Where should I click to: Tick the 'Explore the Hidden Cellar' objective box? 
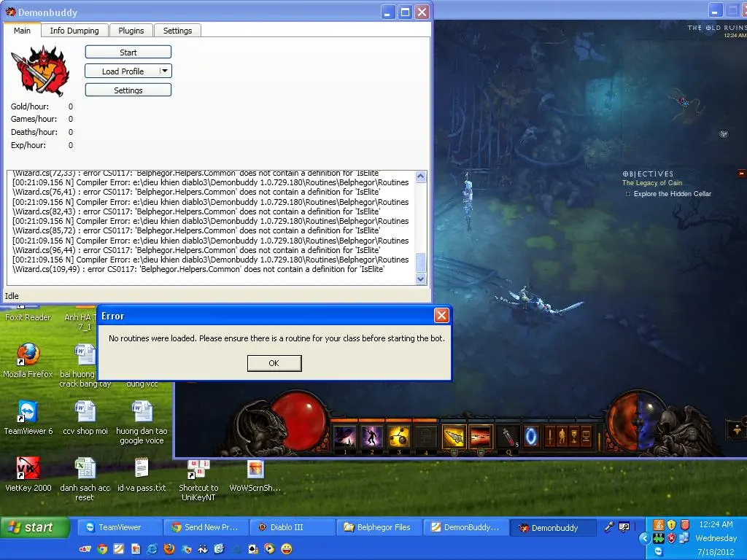coord(628,194)
